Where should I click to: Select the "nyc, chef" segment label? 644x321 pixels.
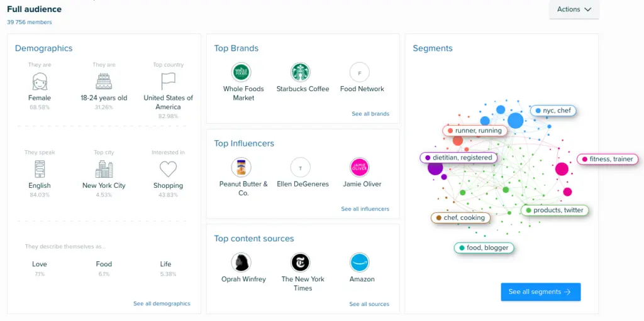(553, 111)
